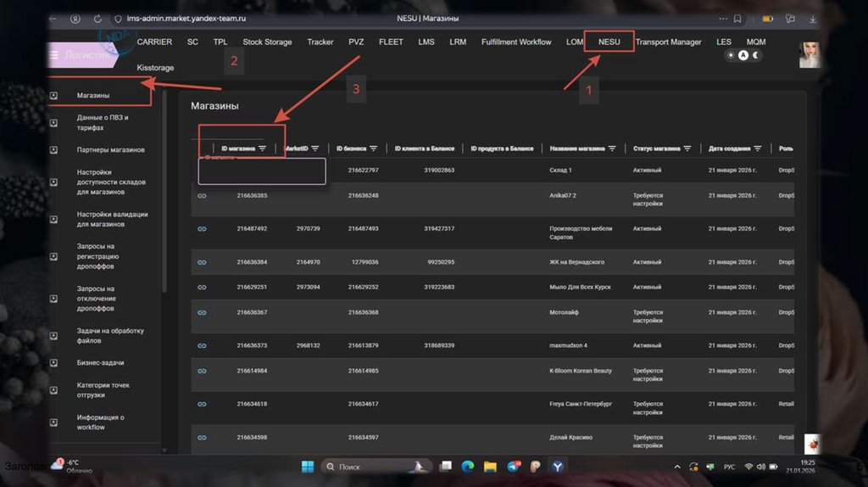
Task: Select auto theme A option
Action: 743,55
